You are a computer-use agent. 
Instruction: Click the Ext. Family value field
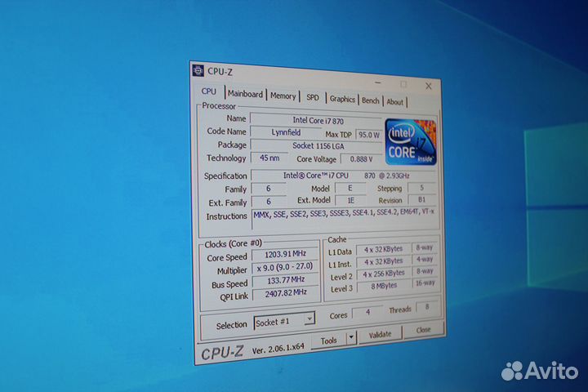point(269,202)
